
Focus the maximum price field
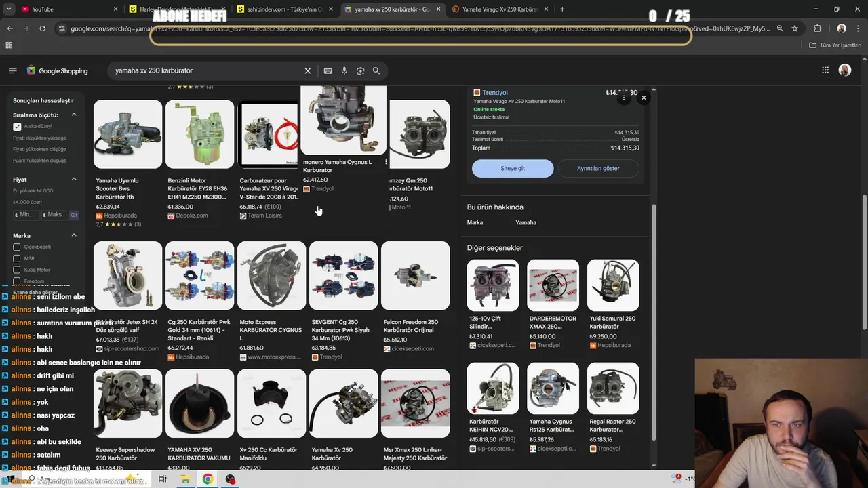[x=54, y=215]
